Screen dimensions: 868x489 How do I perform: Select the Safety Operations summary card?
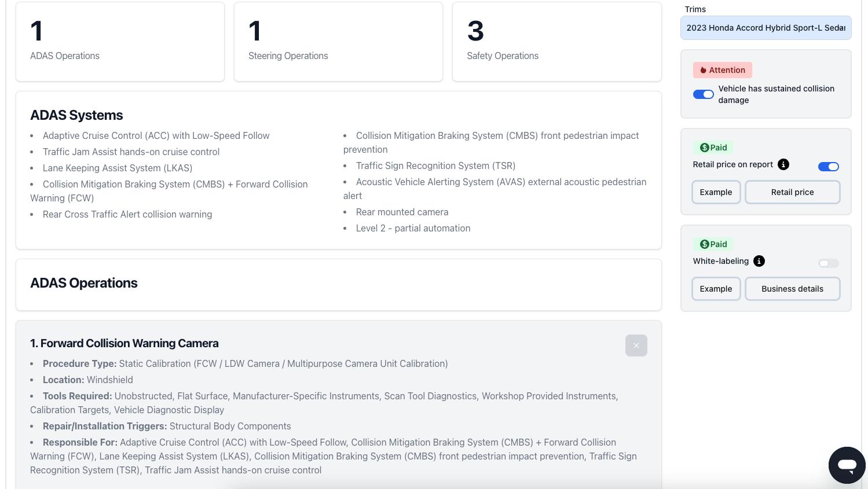click(556, 42)
